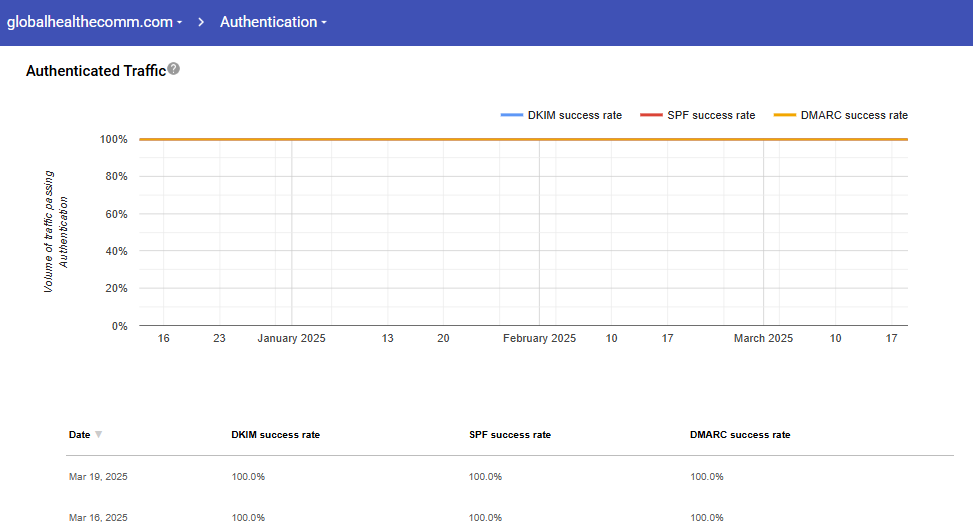
Task: Click the DMARC success rate column header
Action: coord(739,435)
